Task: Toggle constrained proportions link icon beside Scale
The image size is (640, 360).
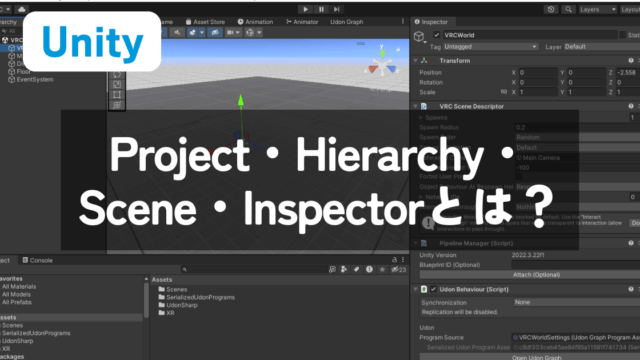Action: 504,92
